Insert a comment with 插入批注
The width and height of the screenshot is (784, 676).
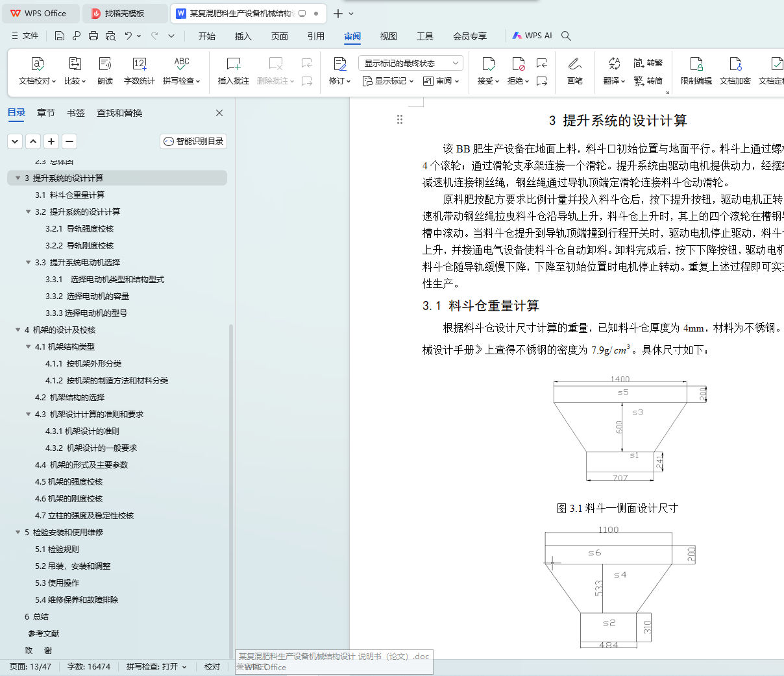(234, 71)
